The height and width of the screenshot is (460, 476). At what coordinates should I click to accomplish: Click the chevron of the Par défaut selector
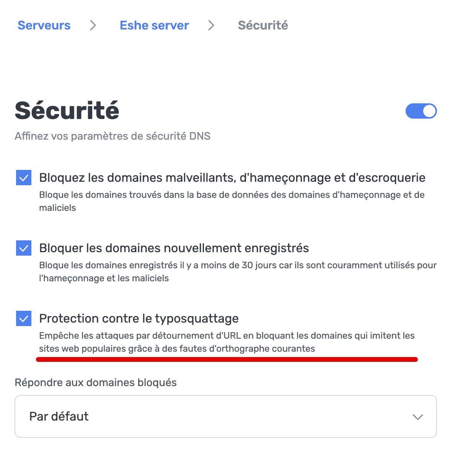(418, 416)
